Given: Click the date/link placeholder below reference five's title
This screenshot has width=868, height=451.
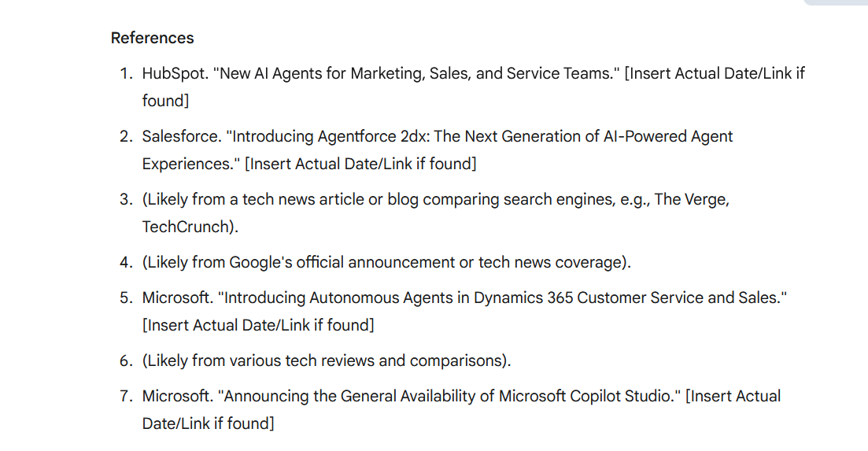Looking at the screenshot, I should point(258,325).
